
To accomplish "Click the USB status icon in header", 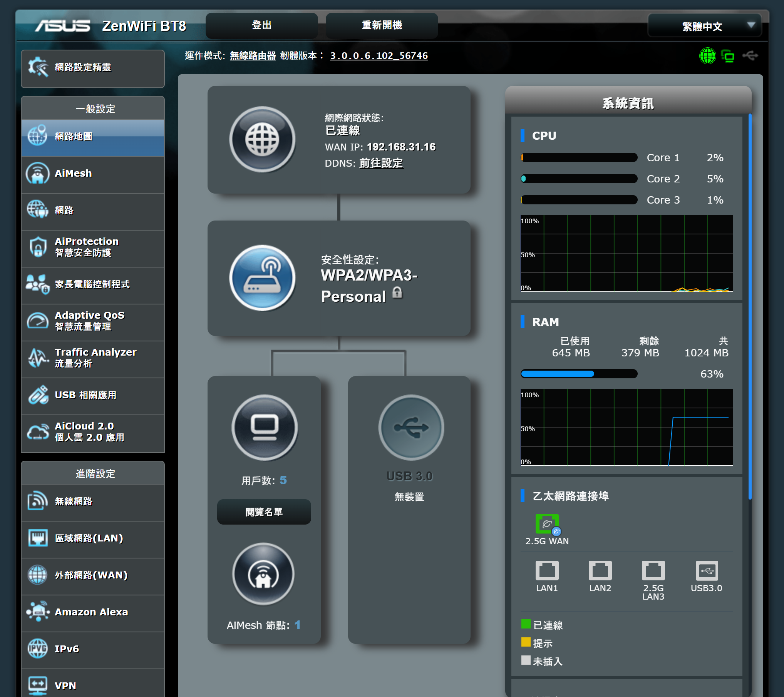I will (x=750, y=56).
